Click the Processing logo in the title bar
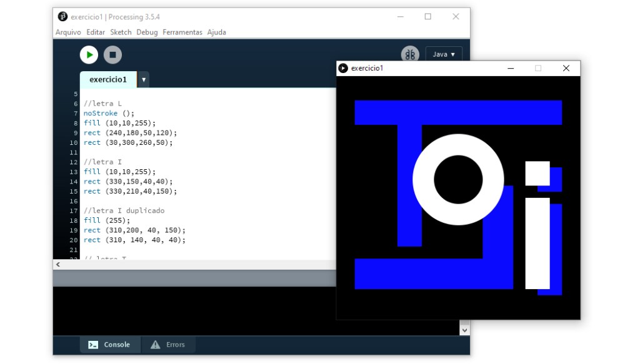Viewport: 640px width, 364px height. (x=62, y=17)
